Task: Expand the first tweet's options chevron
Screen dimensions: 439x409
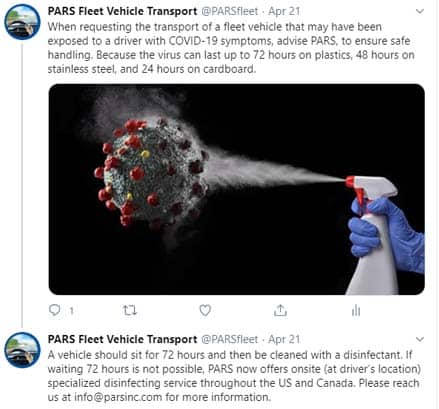Action: (420, 11)
